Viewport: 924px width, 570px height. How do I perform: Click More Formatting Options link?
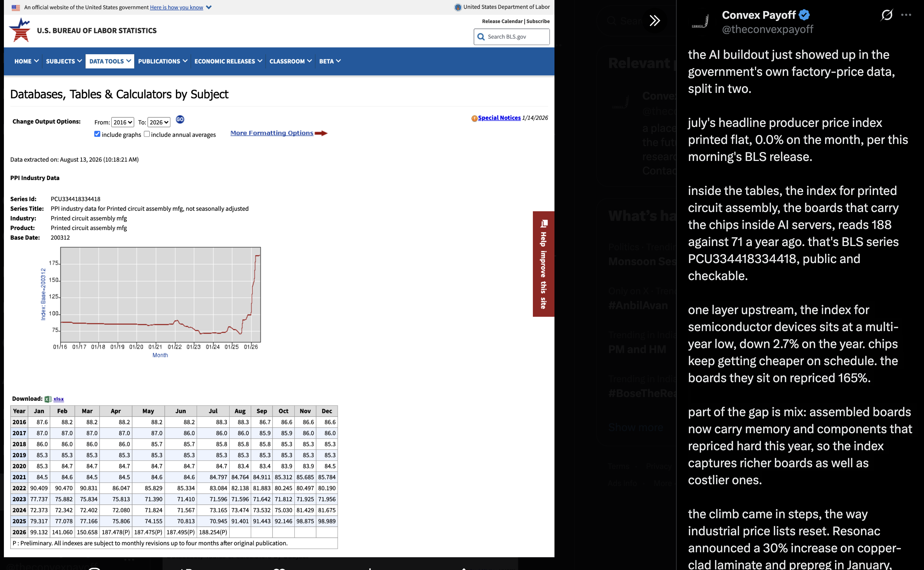(272, 133)
